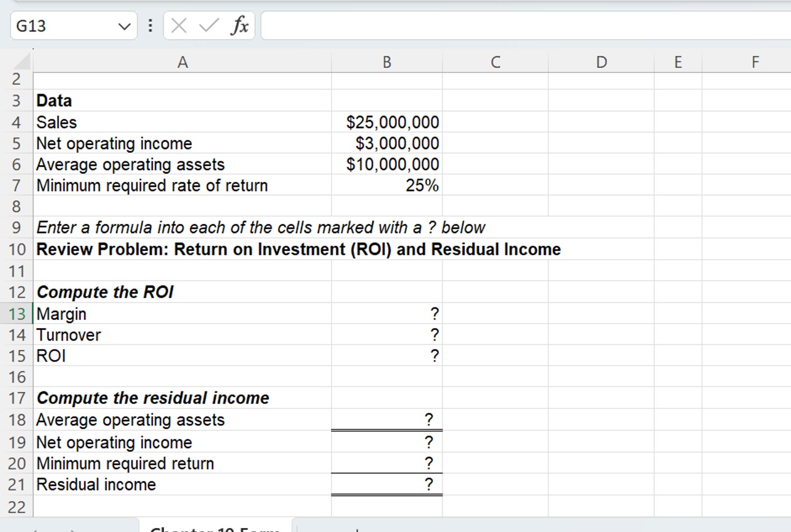Navigate to the previous sheet arrow
Screen dimensions: 791x532
click(36, 529)
